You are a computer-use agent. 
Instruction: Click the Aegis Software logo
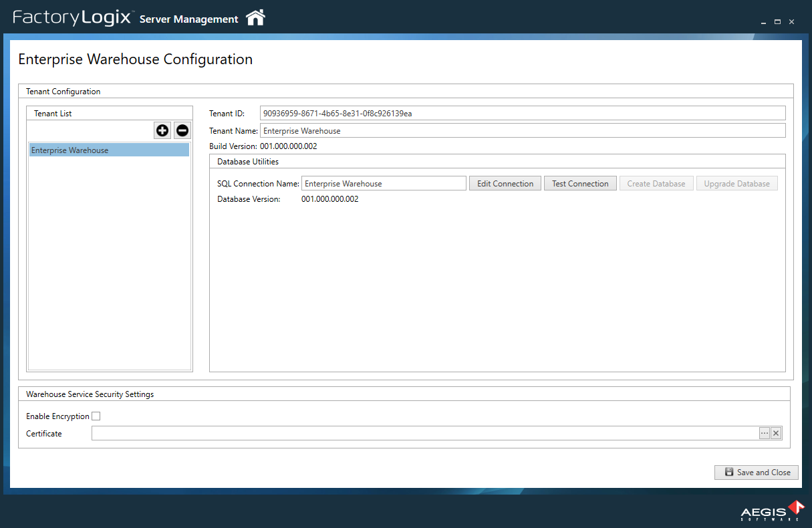coord(769,511)
